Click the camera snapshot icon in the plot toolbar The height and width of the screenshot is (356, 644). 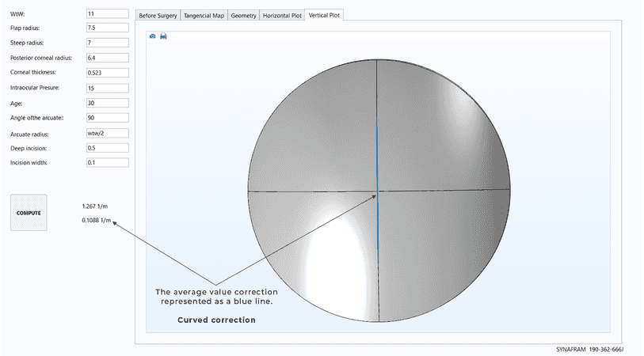[x=152, y=36]
